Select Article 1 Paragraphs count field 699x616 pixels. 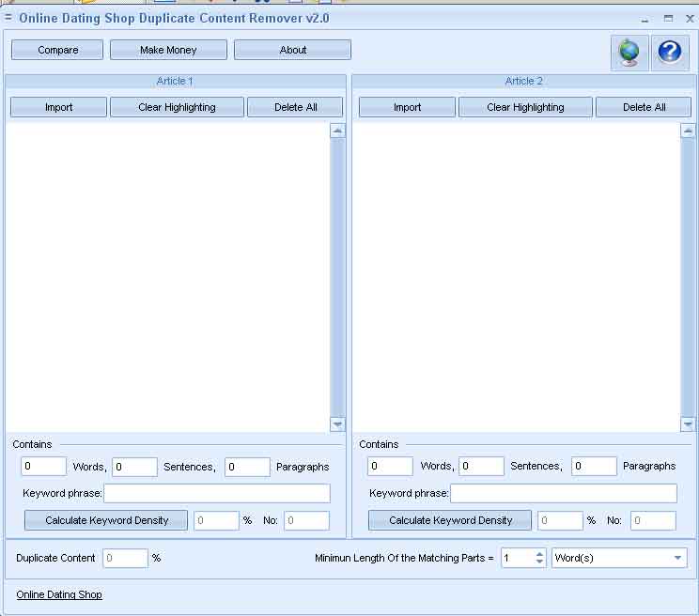pos(247,467)
